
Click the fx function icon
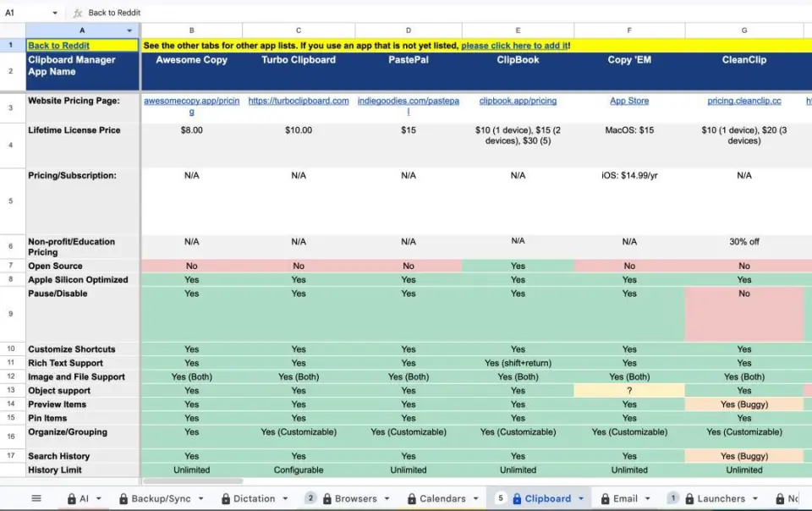pos(78,13)
